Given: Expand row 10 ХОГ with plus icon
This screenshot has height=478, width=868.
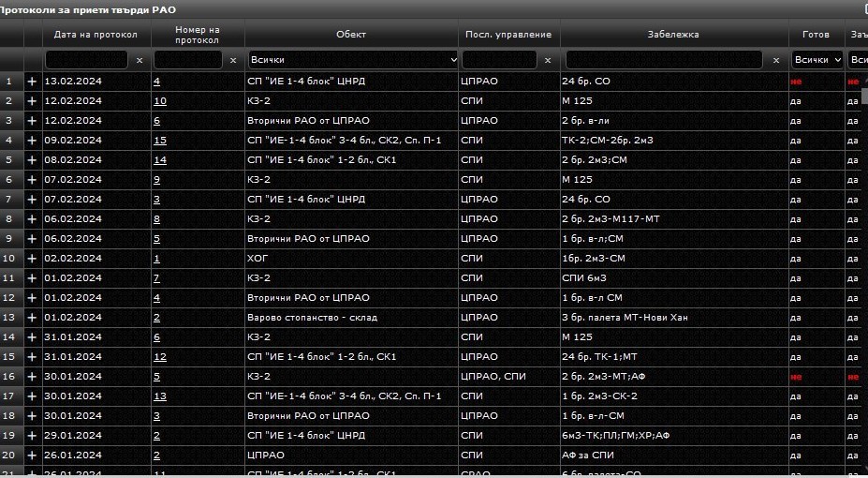Looking at the screenshot, I should click(32, 259).
